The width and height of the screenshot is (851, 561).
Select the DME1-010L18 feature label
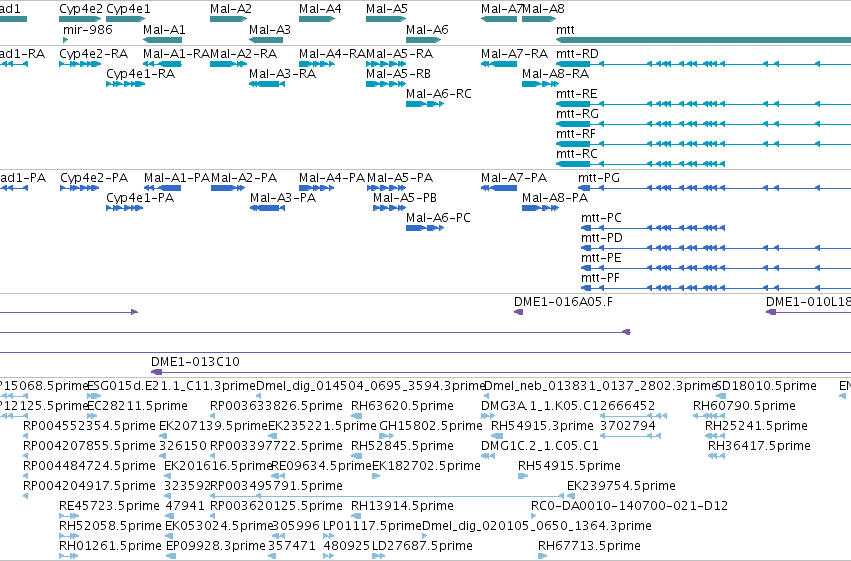(x=809, y=302)
